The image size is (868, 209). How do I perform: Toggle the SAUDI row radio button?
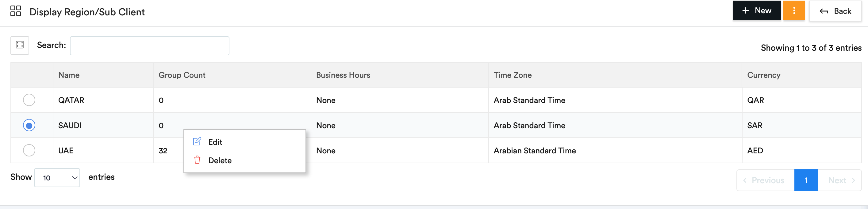(x=29, y=125)
